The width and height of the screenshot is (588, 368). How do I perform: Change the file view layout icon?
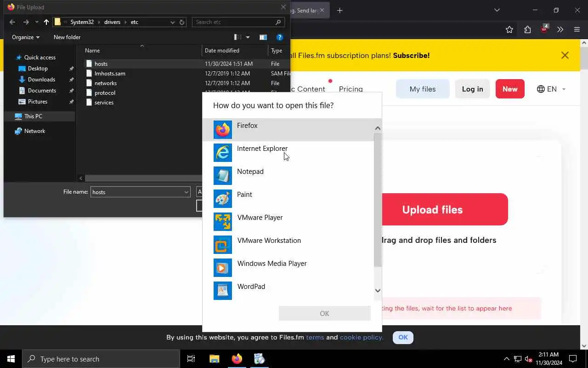click(238, 37)
